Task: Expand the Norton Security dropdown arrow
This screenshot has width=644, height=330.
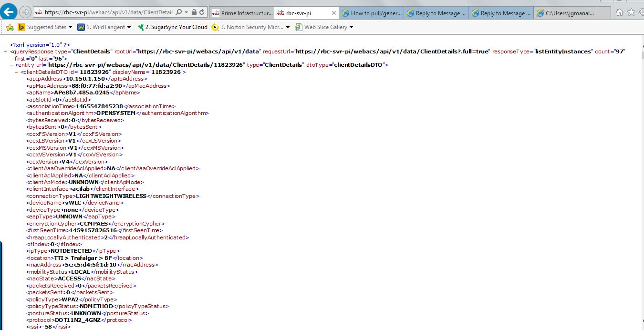Action: coord(288,28)
